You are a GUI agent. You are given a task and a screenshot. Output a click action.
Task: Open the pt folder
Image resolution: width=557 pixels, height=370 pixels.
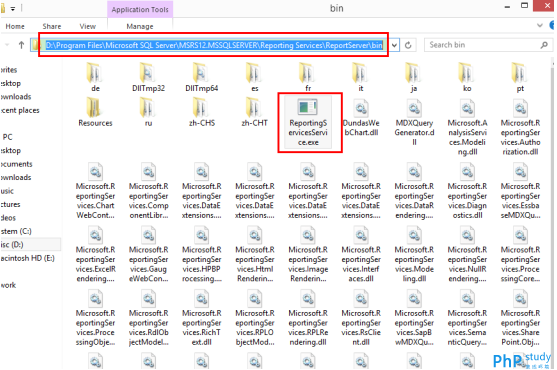tap(520, 77)
